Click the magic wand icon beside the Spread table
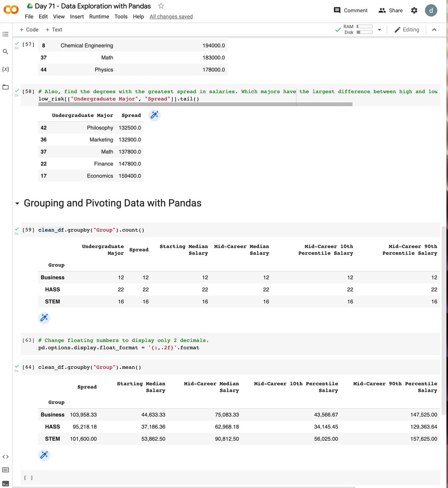Image resolution: width=448 pixels, height=488 pixels. 154,115
